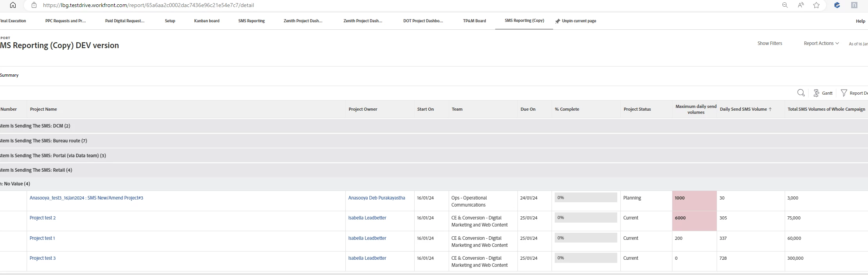This screenshot has width=868, height=275.
Task: View site information lock icon
Action: [34, 5]
